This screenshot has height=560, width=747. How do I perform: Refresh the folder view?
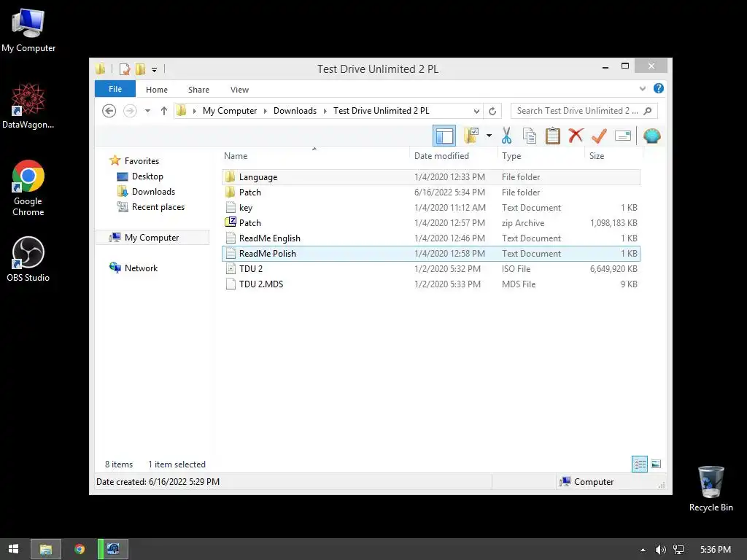[x=492, y=111]
